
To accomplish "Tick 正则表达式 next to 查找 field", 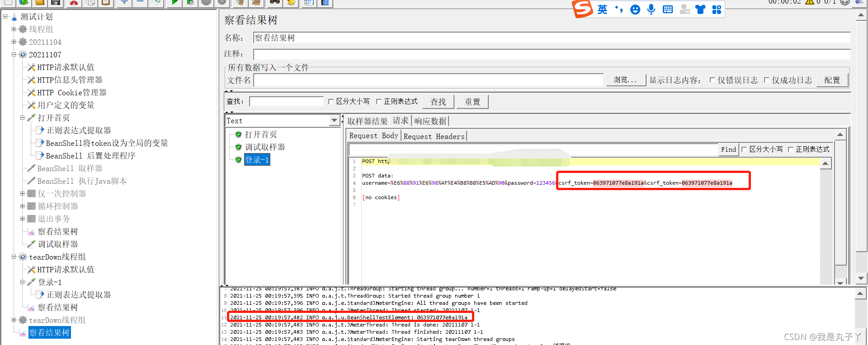I will coord(379,102).
